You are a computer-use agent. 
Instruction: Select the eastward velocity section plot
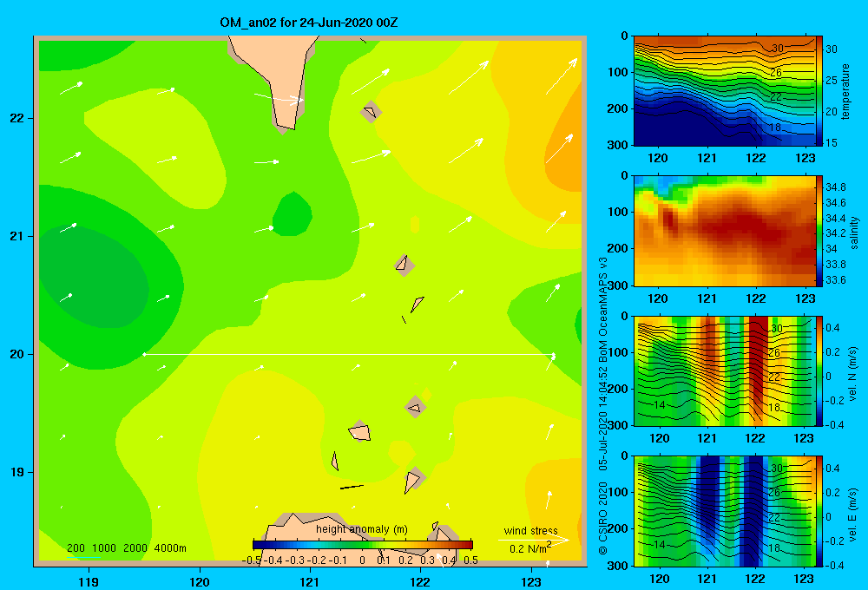725,511
